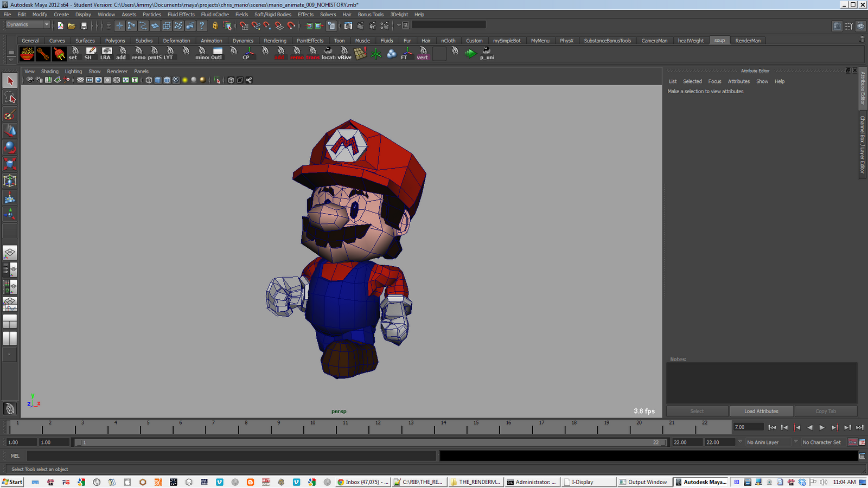This screenshot has width=868, height=488.
Task: Click the Outl outliner shelf button
Action: pos(217,53)
